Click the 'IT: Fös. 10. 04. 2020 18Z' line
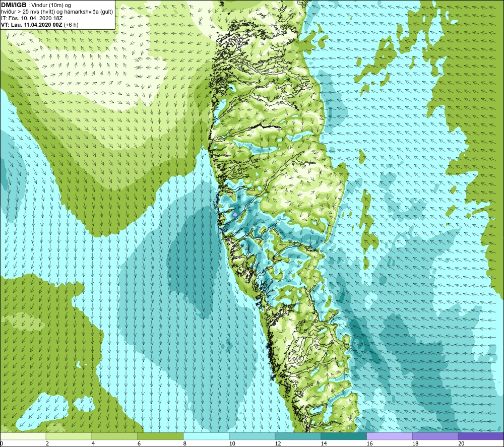504x447 pixels. tap(32, 18)
